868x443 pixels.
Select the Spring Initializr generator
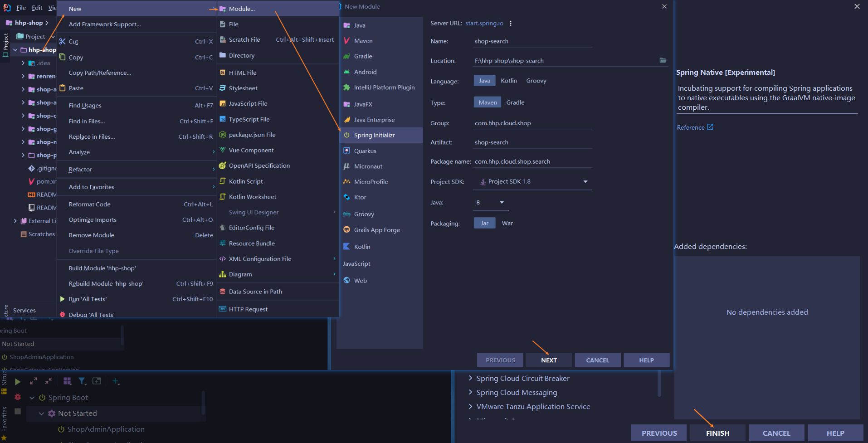click(x=381, y=135)
